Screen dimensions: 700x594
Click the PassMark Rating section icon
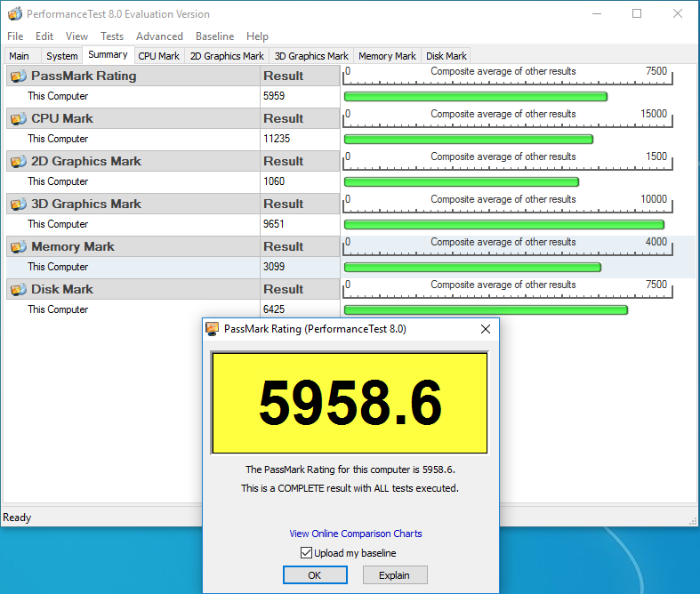[x=19, y=76]
